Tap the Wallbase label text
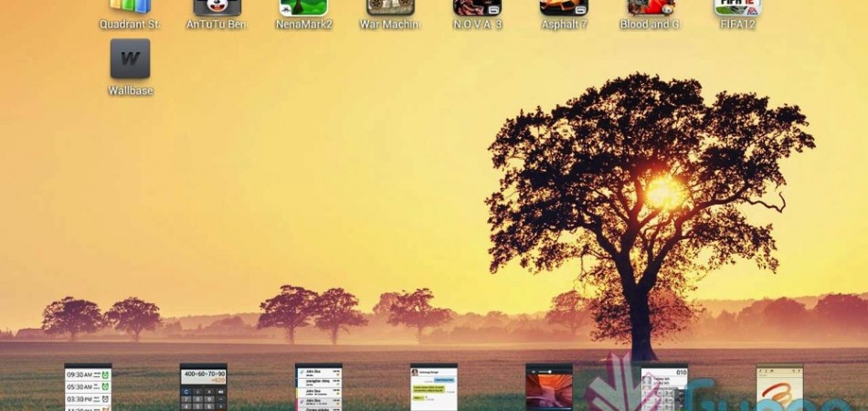The image size is (868, 411). click(x=130, y=90)
